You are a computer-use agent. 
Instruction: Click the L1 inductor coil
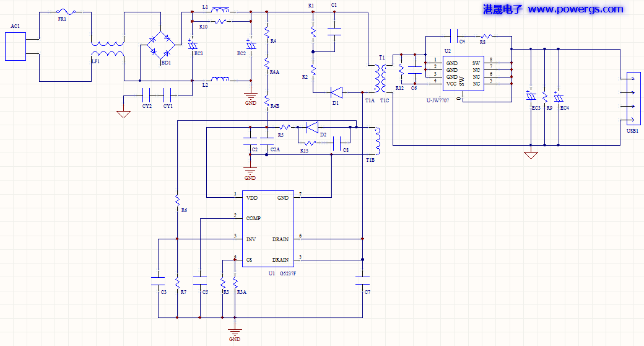(x=220, y=11)
